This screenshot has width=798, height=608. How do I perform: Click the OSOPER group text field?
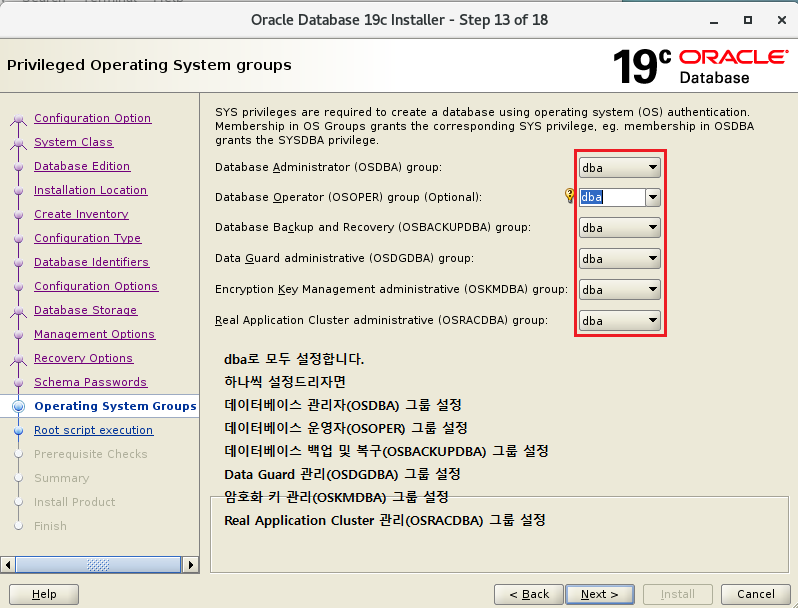612,197
